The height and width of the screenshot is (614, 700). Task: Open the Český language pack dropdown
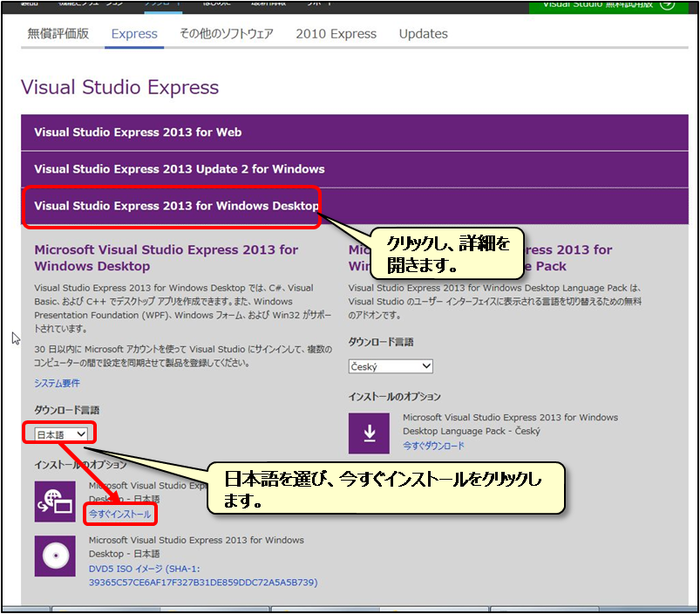tap(391, 366)
